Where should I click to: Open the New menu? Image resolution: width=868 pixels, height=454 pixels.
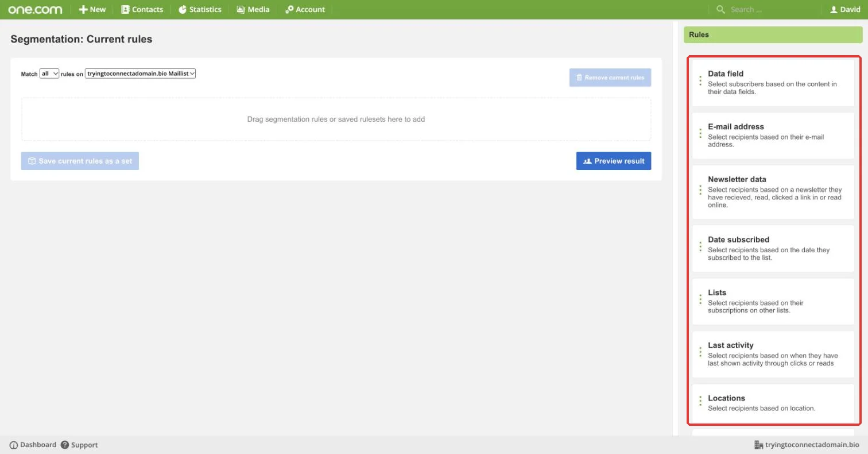[x=92, y=9]
